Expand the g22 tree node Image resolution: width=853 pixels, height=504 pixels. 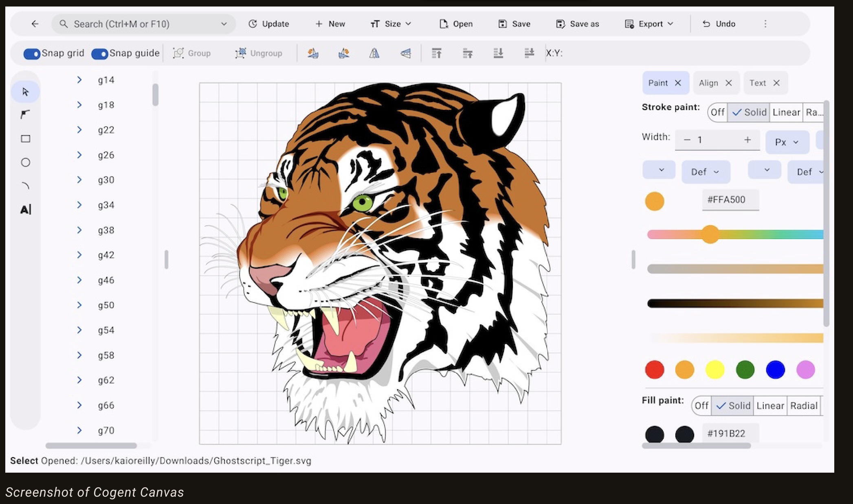coord(79,130)
